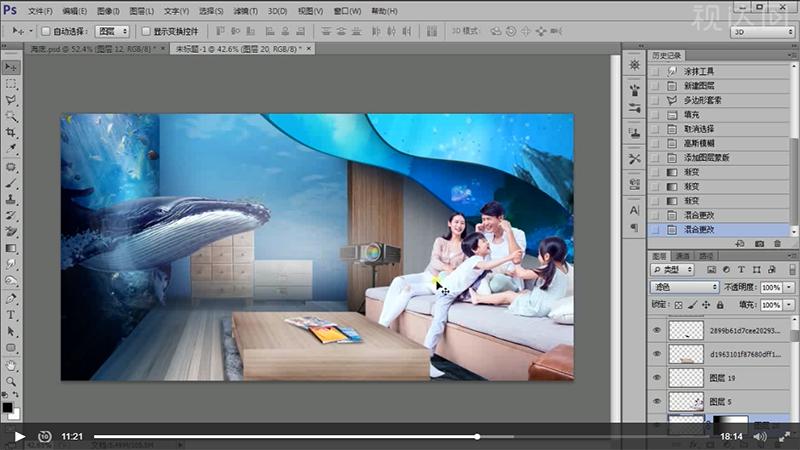Filter layers by adjustment layer type
Viewport: 800px width, 450px height.
(x=726, y=269)
